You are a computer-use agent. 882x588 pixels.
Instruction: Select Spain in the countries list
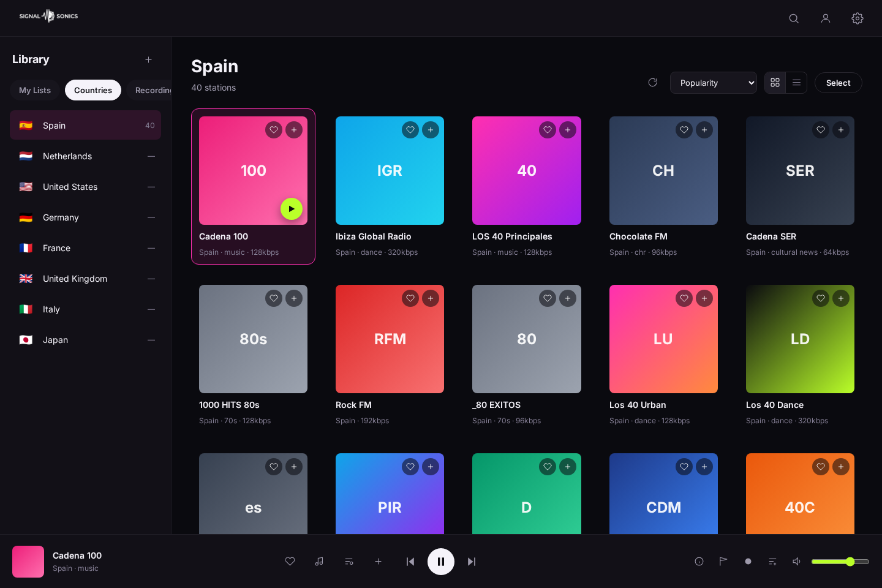85,126
